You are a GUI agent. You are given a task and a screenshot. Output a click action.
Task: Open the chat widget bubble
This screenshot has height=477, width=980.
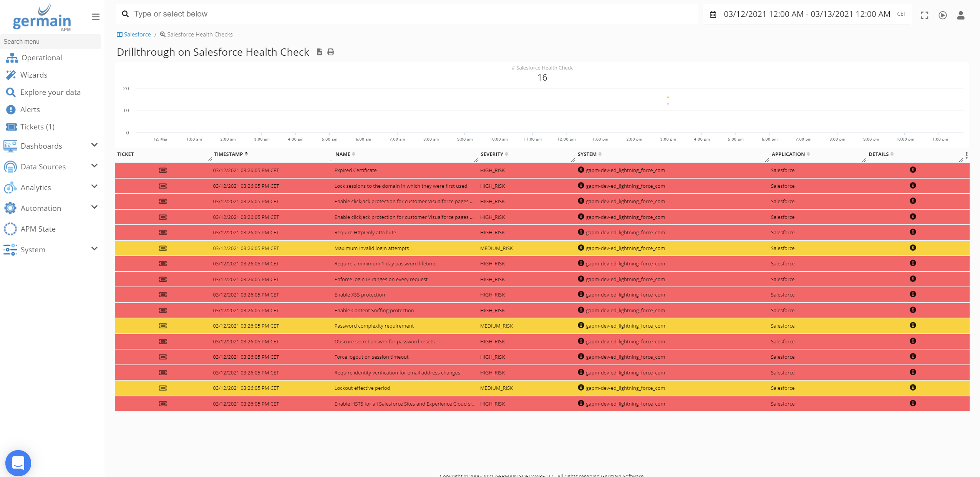18,463
